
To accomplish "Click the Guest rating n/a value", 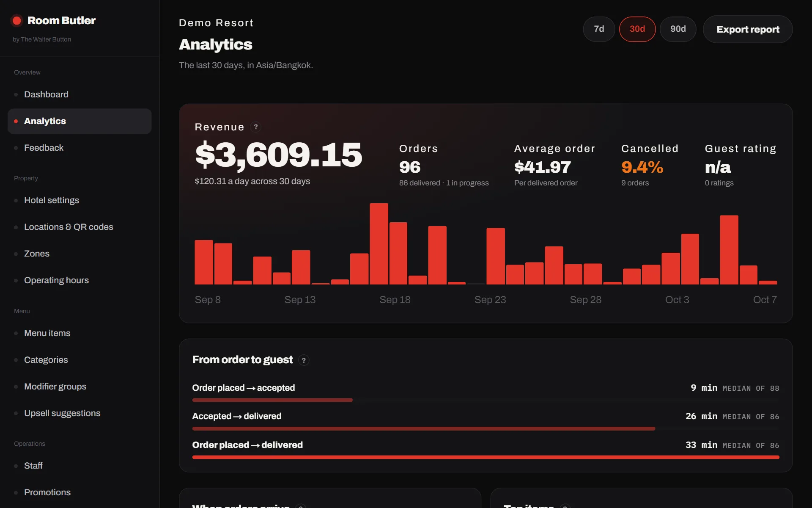I will click(718, 167).
